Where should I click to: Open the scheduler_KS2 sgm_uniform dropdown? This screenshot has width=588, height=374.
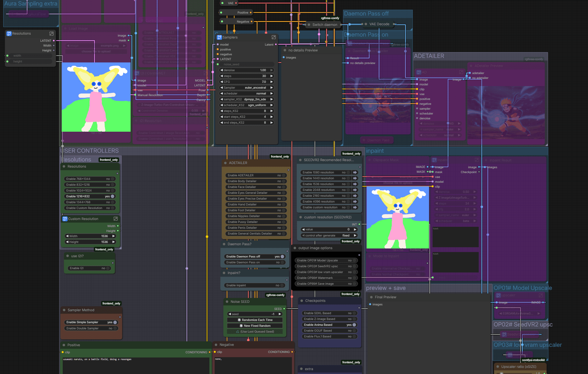(x=247, y=105)
